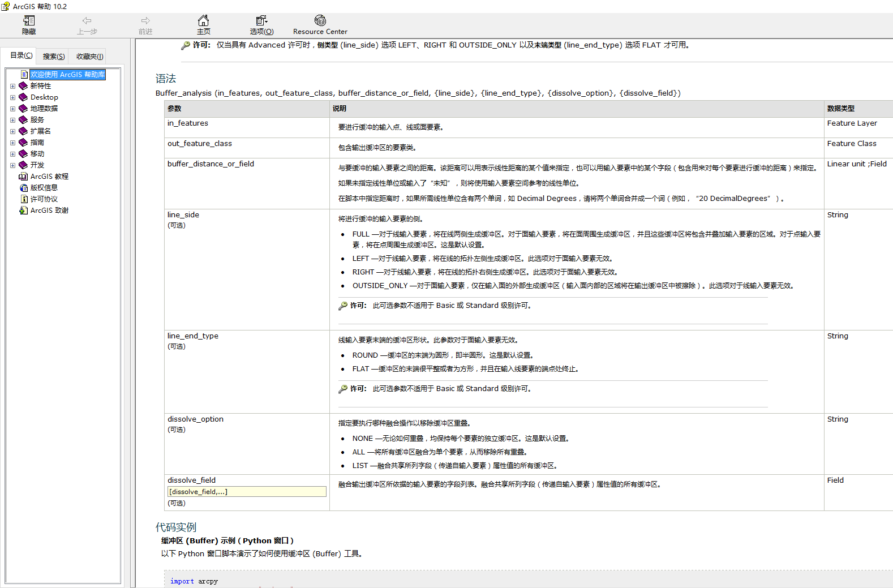Click the dissolve_option parameter cell
The width and height of the screenshot is (893, 588).
coord(247,444)
